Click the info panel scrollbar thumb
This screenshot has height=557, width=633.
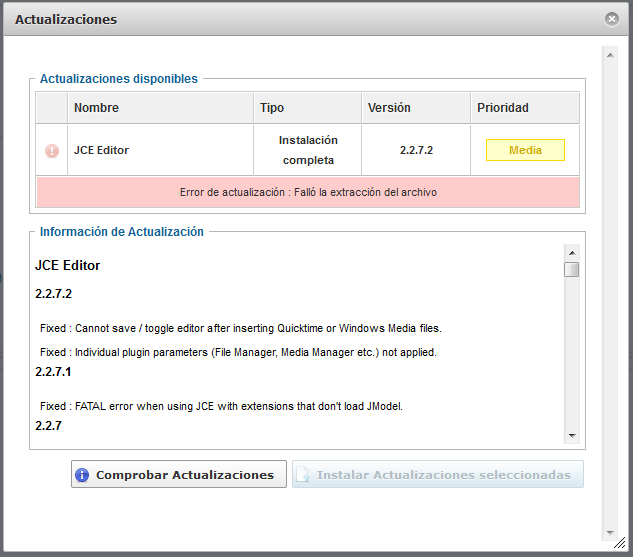click(572, 269)
